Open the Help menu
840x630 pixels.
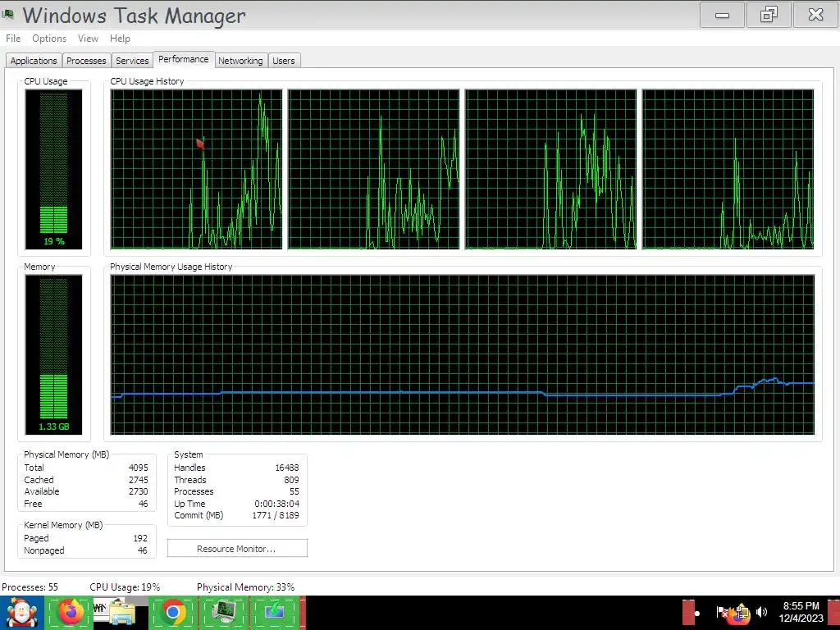[x=120, y=39]
